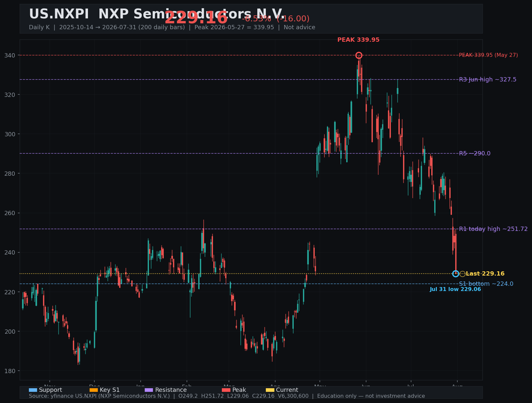The height and width of the screenshot is (403, 532).
Task: Click 'Education only — not investment advice' footer text
Action: 371,396
